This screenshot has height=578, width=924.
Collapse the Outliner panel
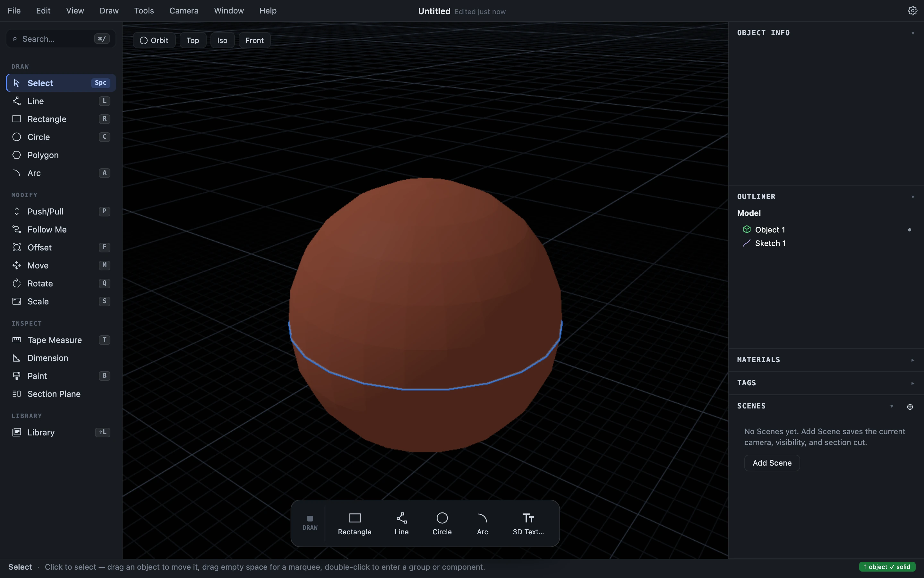click(913, 197)
